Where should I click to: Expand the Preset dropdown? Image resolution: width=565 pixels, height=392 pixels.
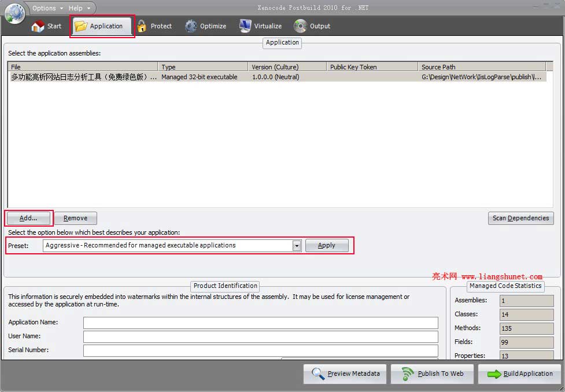coord(297,246)
